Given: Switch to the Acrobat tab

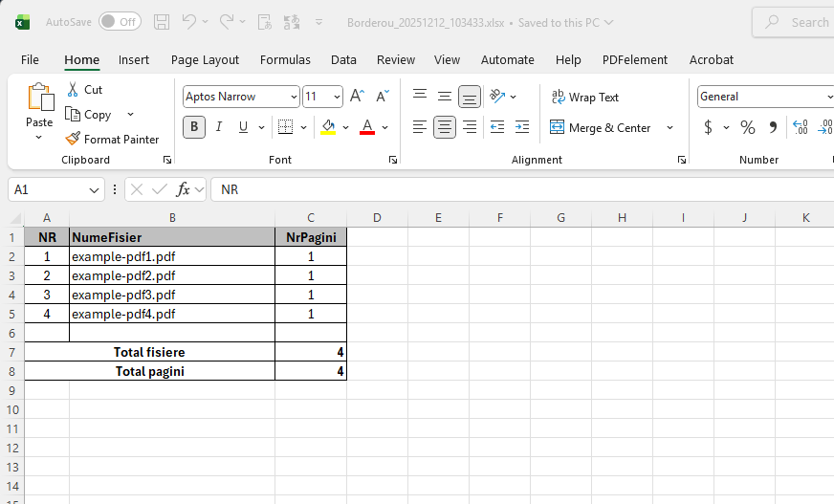Looking at the screenshot, I should point(712,59).
